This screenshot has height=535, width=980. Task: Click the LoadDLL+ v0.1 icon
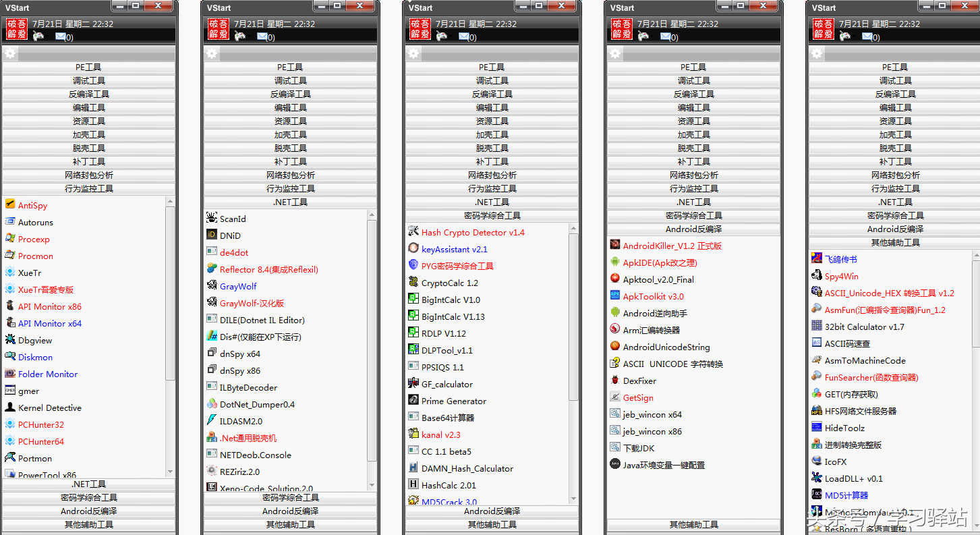click(x=817, y=478)
